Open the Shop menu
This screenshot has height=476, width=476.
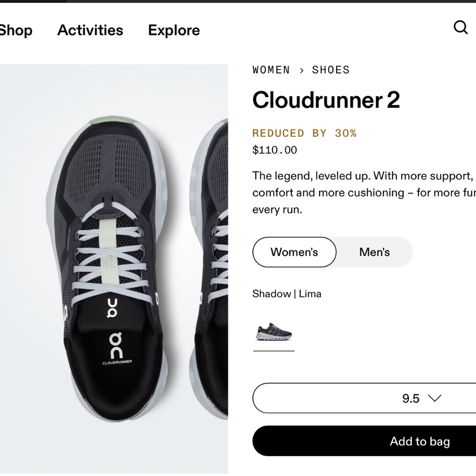pos(16,30)
